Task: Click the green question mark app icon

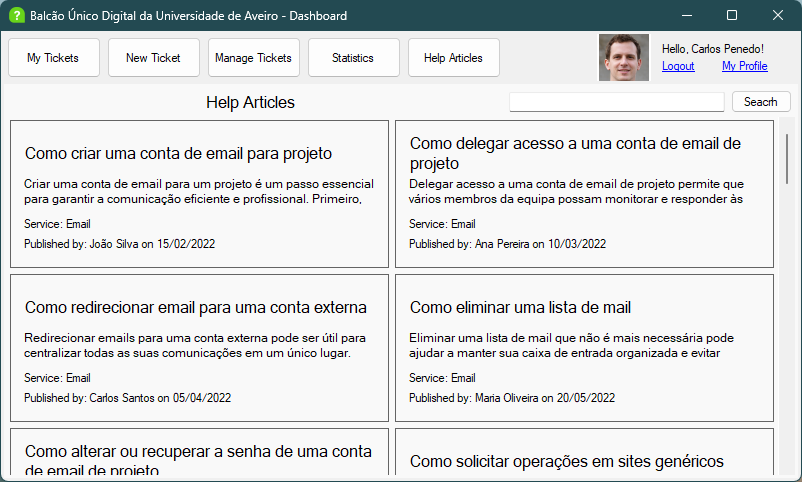Action: pyautogui.click(x=17, y=15)
